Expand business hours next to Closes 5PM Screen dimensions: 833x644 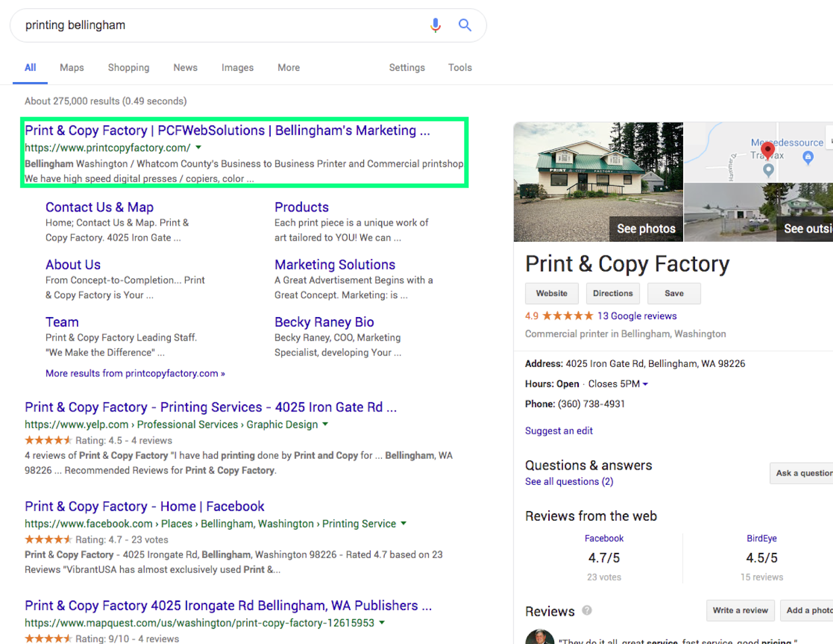(645, 384)
